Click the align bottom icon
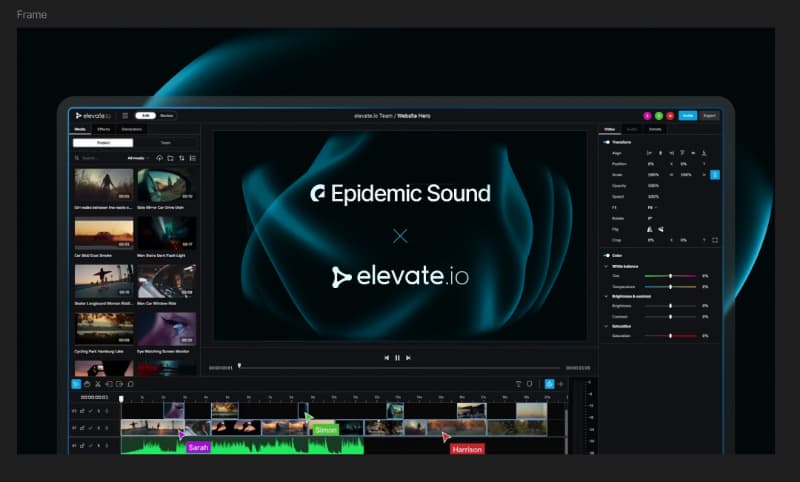800x482 pixels. [704, 153]
